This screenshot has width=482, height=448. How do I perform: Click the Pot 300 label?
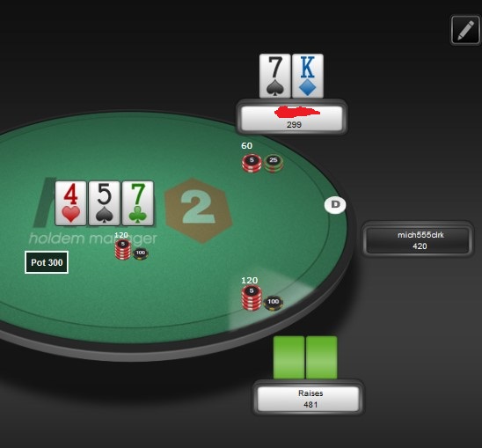pos(47,262)
